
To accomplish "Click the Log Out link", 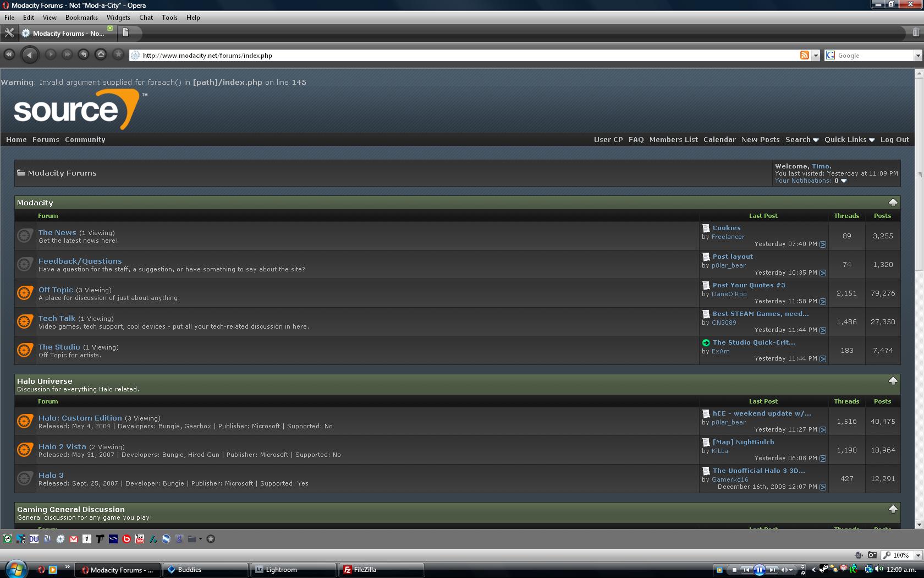I will [x=894, y=140].
